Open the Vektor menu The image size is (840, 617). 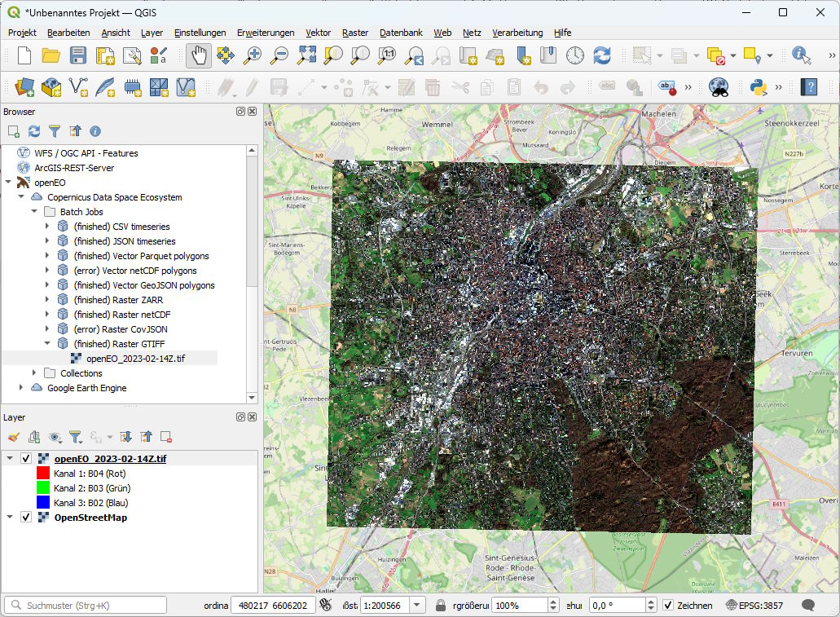318,33
